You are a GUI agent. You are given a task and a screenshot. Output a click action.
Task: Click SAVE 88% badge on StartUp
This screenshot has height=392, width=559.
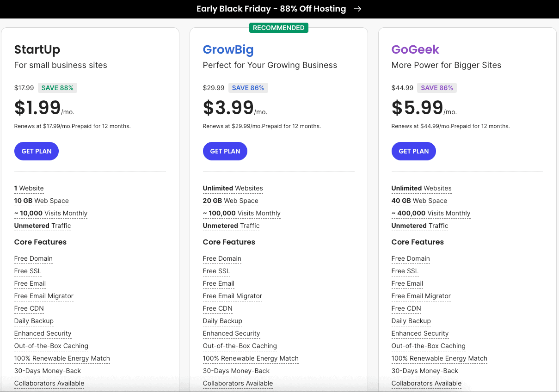tap(57, 88)
